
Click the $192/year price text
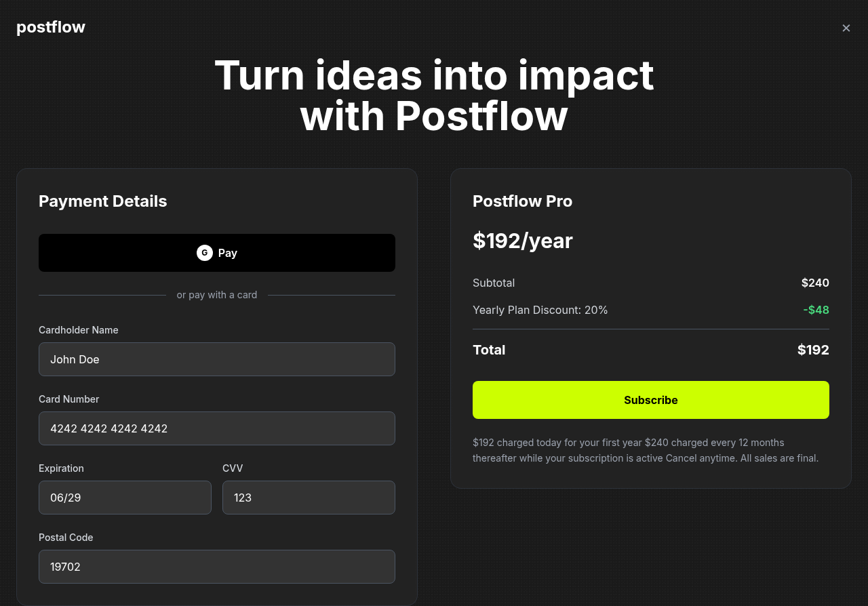point(522,241)
